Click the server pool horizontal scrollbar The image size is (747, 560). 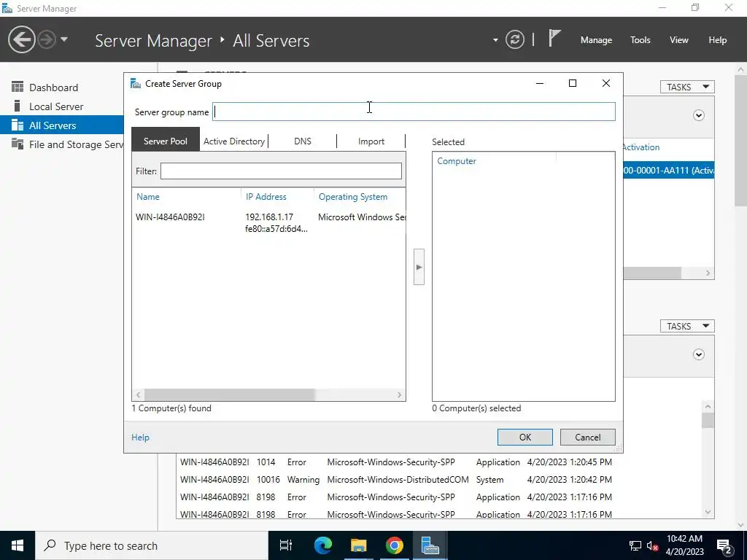tap(230, 394)
